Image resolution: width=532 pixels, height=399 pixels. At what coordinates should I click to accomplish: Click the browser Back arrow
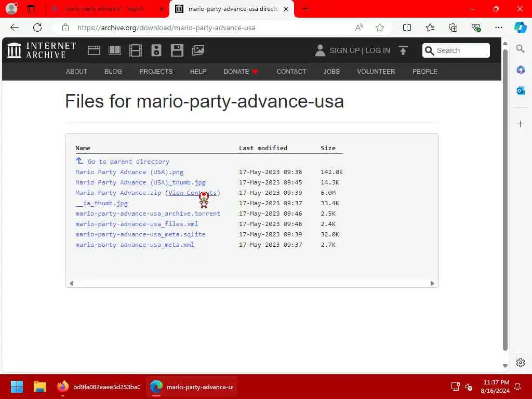(15, 28)
